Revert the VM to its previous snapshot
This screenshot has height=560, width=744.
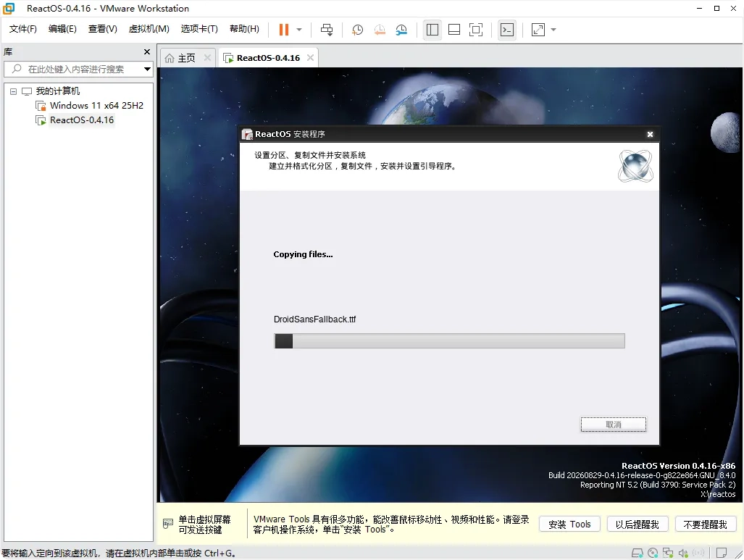[380, 30]
